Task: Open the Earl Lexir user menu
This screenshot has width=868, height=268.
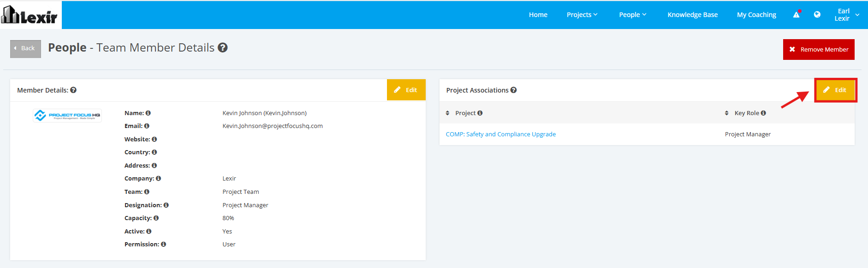Action: click(847, 15)
